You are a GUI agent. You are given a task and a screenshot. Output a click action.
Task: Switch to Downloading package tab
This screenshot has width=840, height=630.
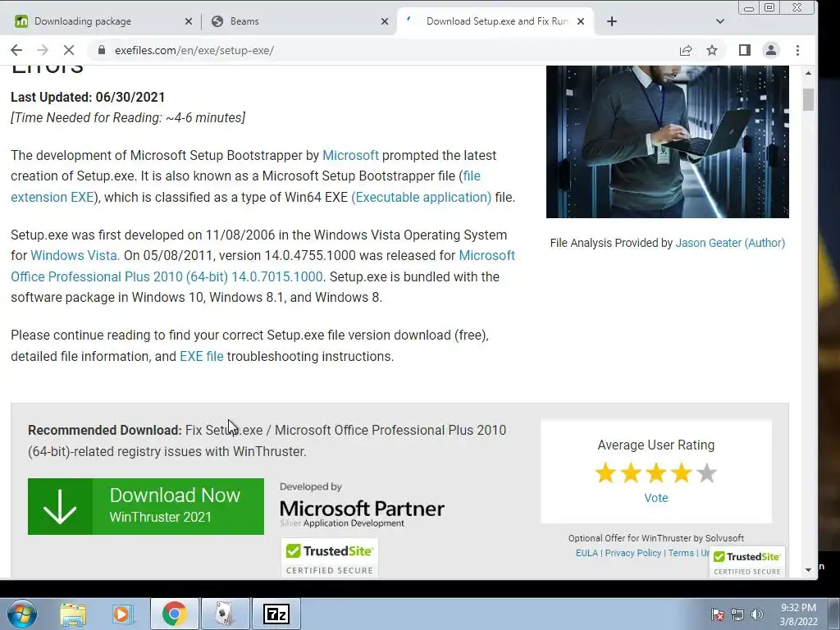(102, 21)
